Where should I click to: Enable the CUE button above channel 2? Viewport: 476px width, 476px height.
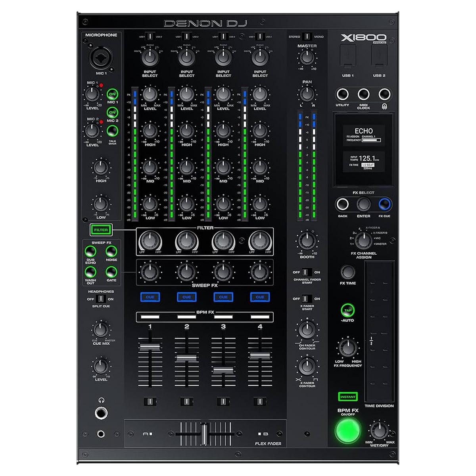coord(186,297)
